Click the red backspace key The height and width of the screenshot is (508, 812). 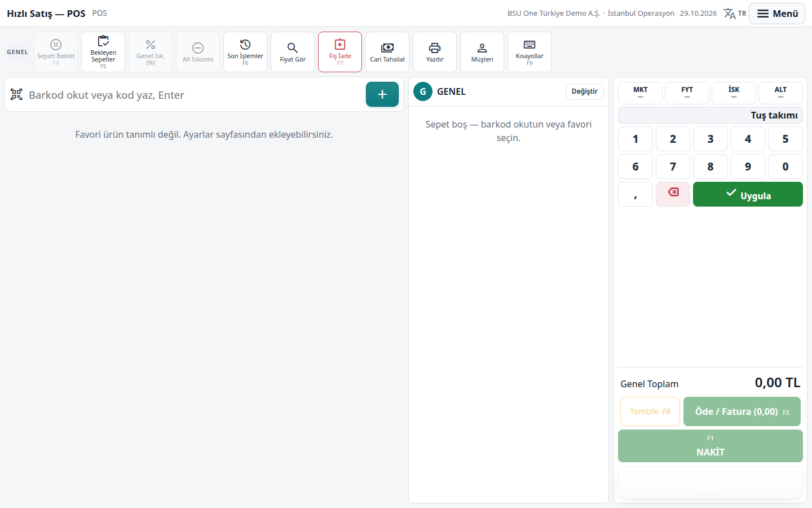click(673, 194)
